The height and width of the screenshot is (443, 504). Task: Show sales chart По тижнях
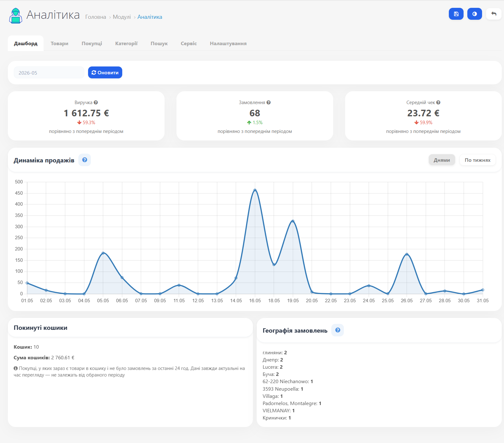[478, 160]
